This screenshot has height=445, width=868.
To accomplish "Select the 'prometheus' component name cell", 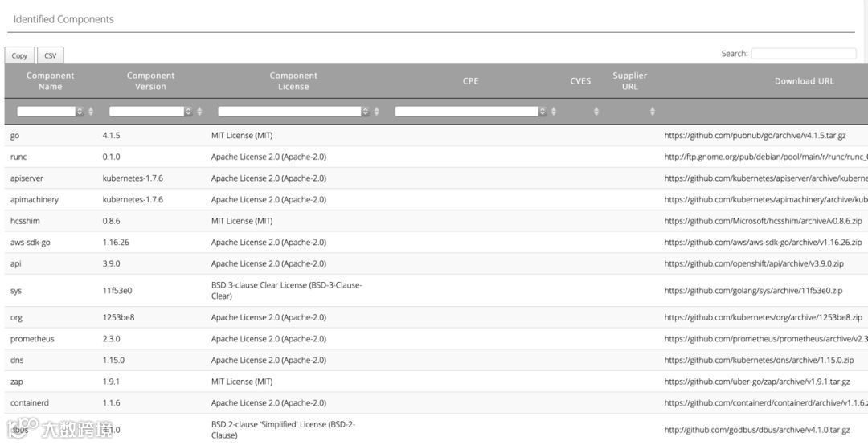I will tap(32, 339).
